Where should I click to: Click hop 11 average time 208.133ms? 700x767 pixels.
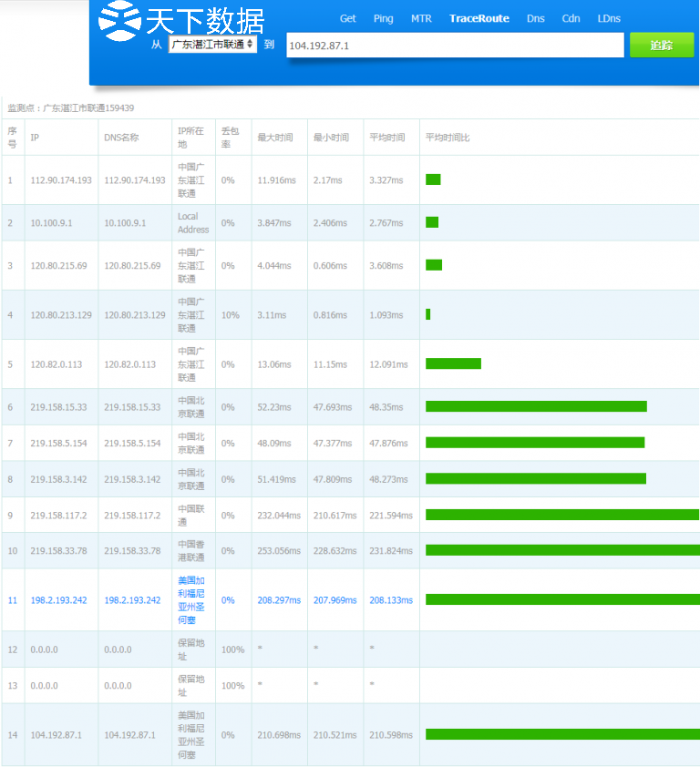pos(390,600)
